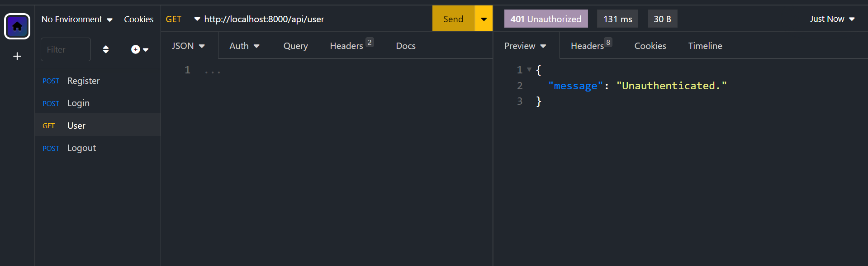Open the Cookies manager
The image size is (868, 266).
[x=138, y=19]
